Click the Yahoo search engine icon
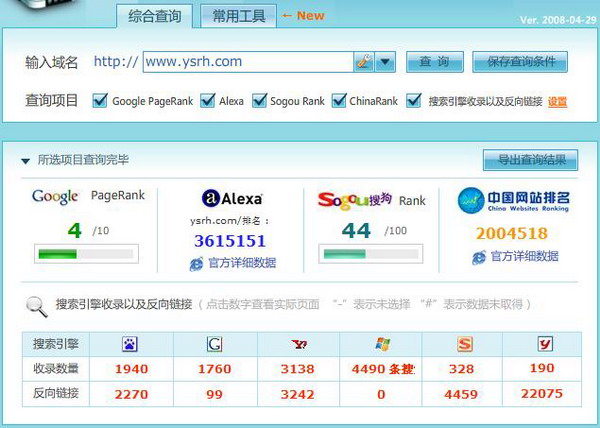 (x=299, y=344)
